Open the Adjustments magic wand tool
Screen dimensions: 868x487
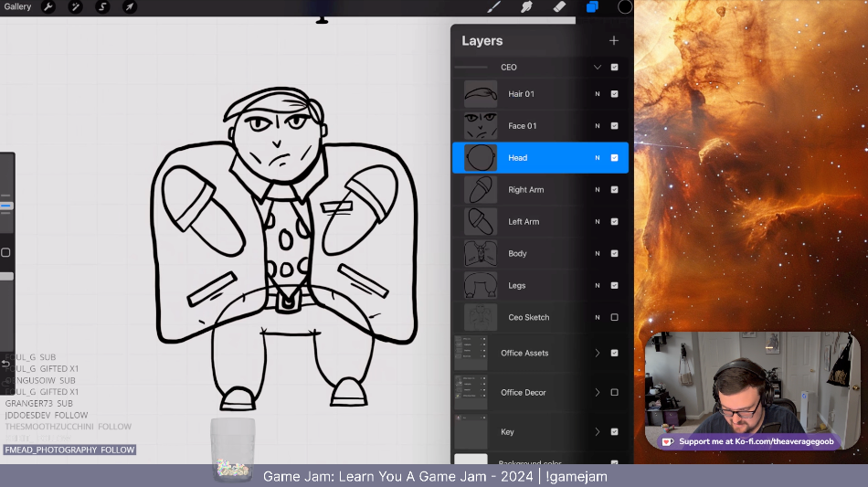[76, 7]
